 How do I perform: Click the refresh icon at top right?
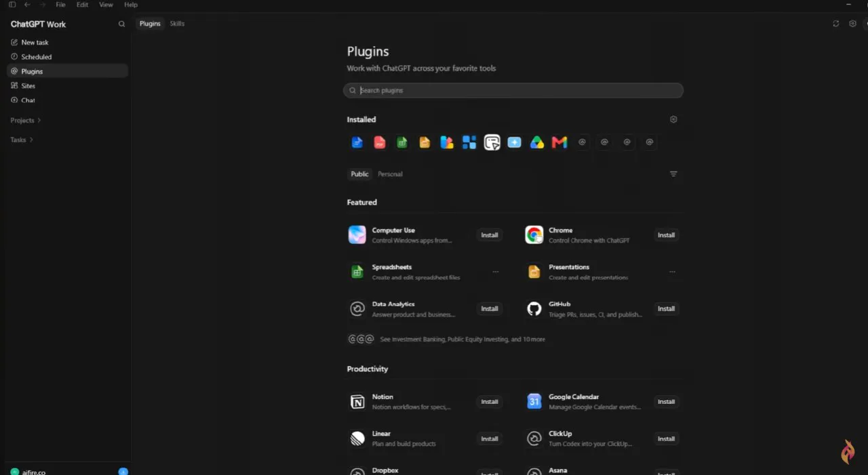(835, 24)
